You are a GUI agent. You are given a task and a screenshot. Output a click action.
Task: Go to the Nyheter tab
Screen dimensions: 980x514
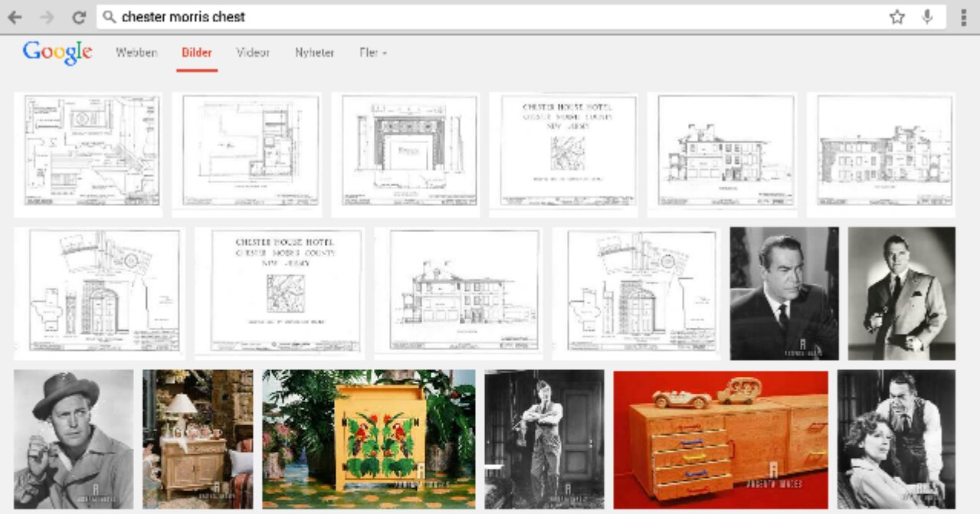pos(314,53)
